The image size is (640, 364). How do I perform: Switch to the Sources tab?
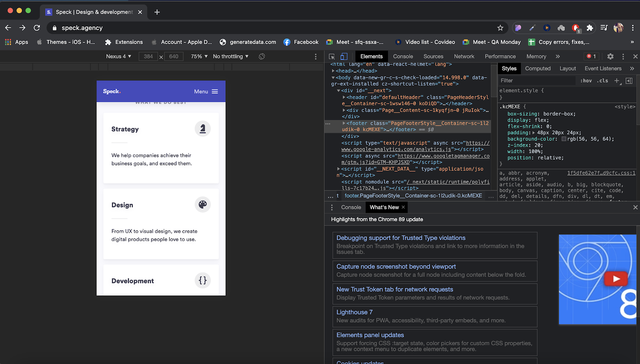coord(433,56)
